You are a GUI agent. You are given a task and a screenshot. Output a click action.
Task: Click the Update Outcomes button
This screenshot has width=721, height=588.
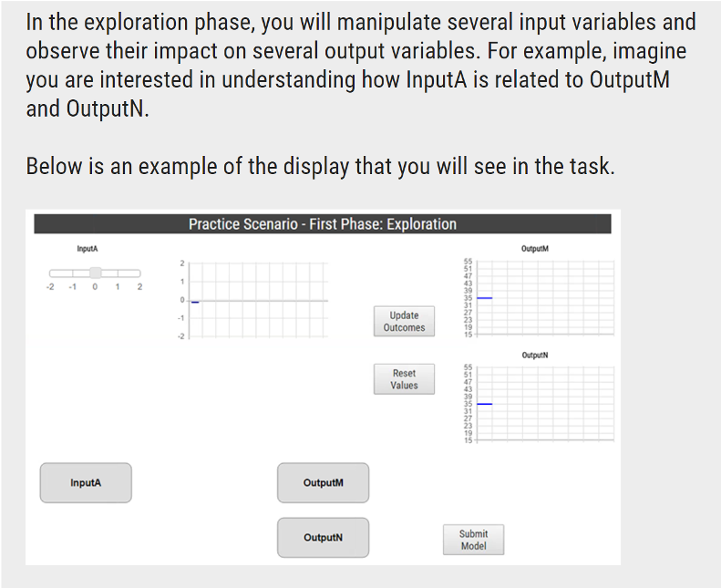pyautogui.click(x=404, y=322)
